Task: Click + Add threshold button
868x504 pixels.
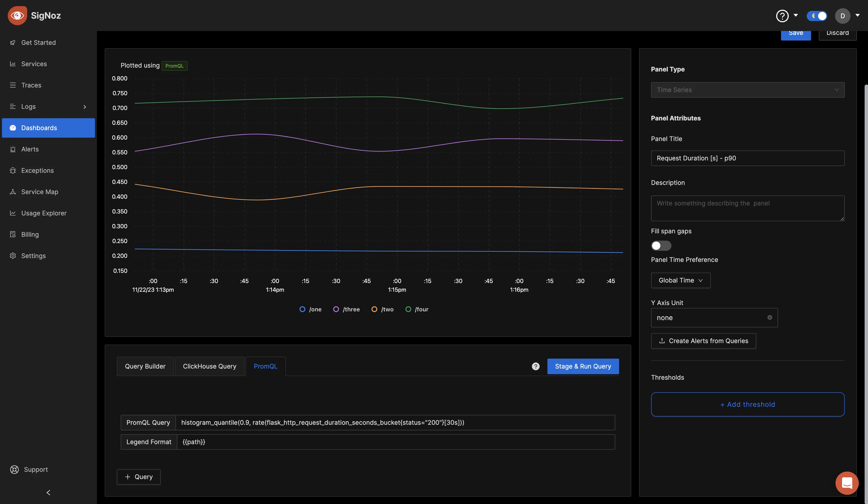Action: tap(747, 404)
